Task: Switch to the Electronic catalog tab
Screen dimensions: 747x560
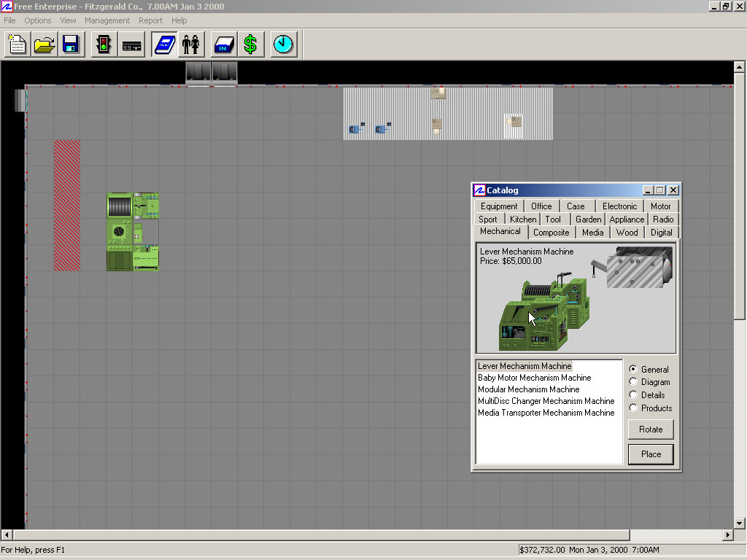Action: (x=619, y=206)
